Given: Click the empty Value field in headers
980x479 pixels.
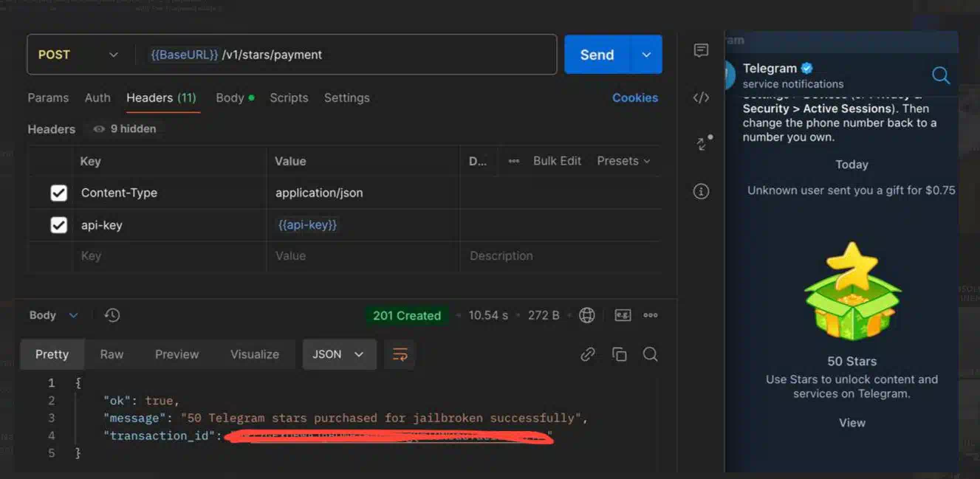Looking at the screenshot, I should (x=363, y=256).
